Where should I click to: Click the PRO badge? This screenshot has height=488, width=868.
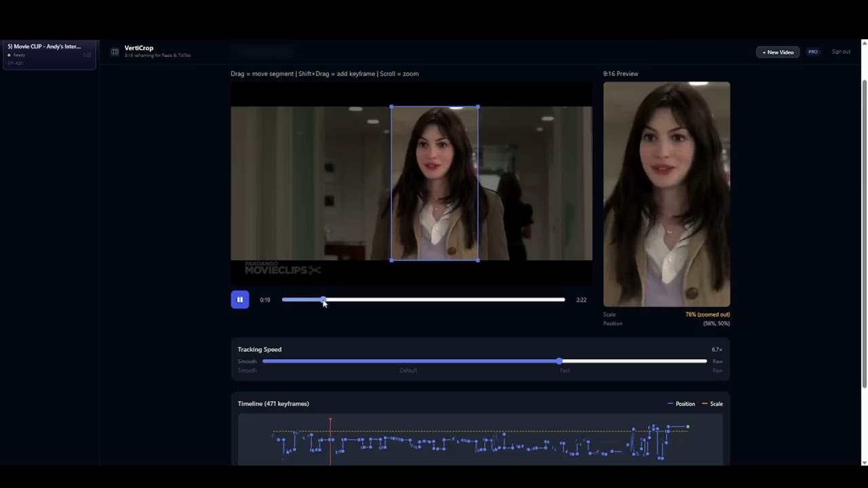click(x=812, y=52)
